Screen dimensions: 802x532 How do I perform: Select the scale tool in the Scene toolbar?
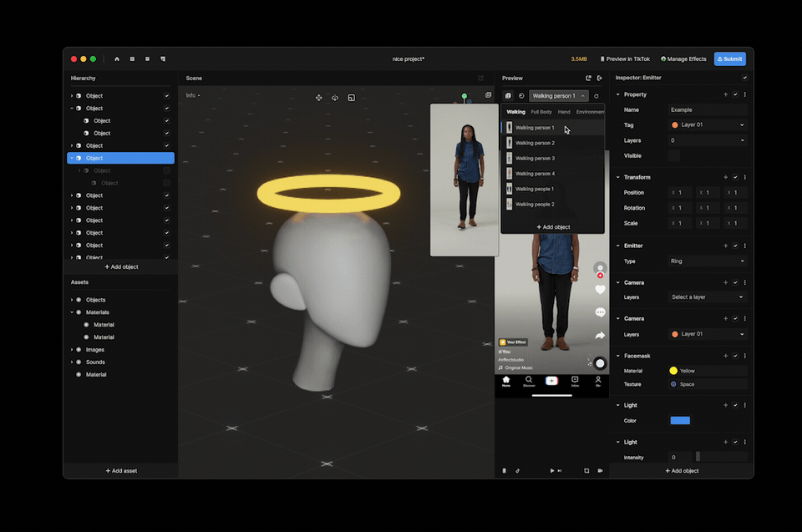[x=352, y=98]
